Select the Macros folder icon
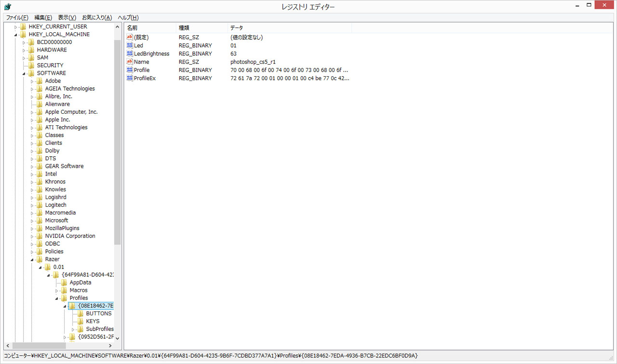Screen dimensions: 617x364 (64, 290)
